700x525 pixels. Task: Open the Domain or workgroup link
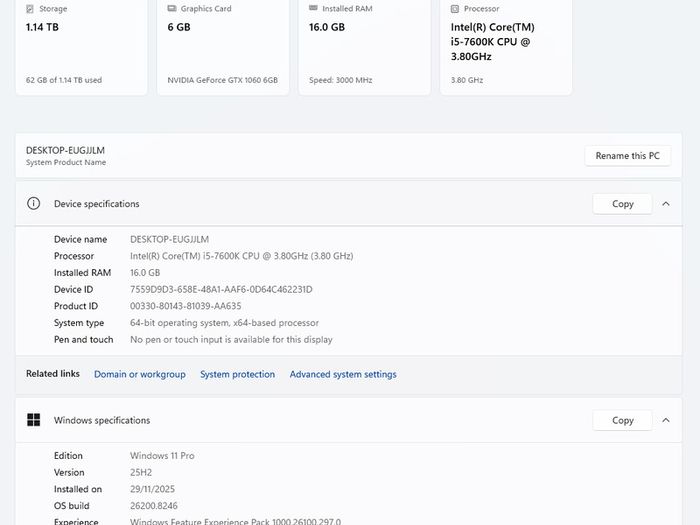(140, 374)
